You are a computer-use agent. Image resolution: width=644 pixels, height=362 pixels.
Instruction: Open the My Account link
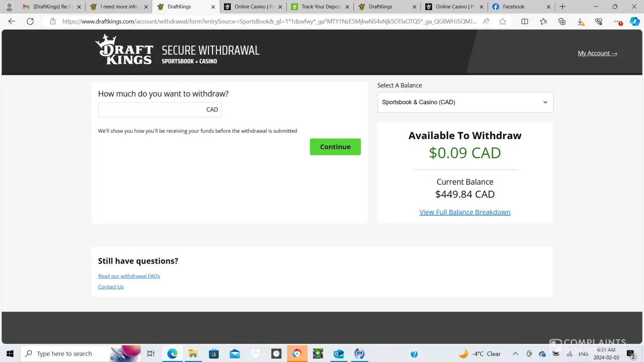tap(597, 53)
